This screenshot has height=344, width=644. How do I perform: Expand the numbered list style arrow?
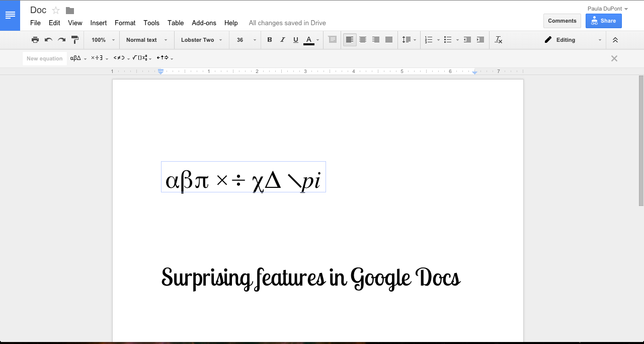tap(438, 40)
